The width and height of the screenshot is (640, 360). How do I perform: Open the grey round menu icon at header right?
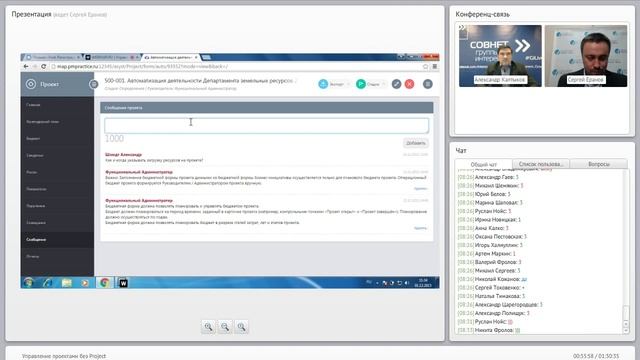coord(427,84)
